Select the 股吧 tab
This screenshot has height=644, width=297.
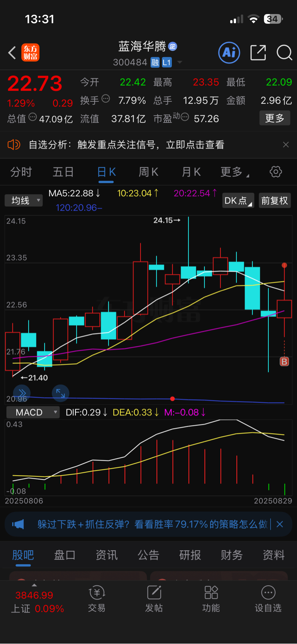(23, 555)
